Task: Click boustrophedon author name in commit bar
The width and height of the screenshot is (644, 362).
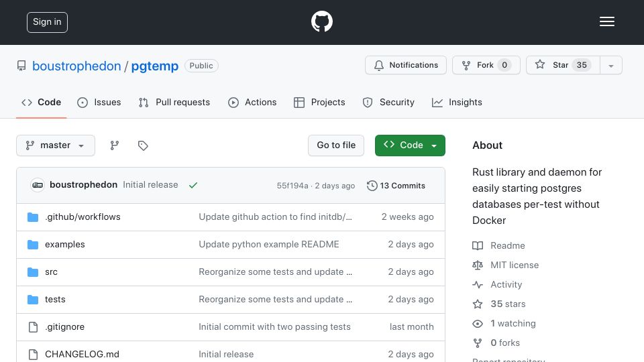Action: point(83,185)
